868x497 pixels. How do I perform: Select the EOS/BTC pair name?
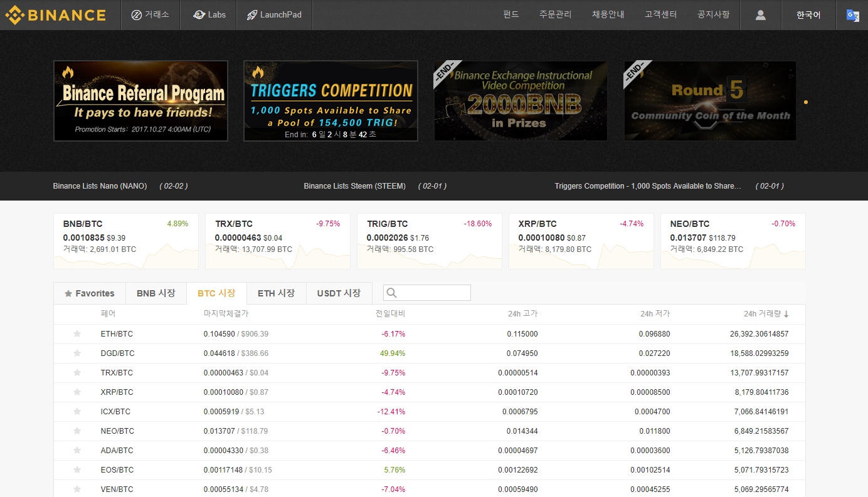(x=117, y=470)
